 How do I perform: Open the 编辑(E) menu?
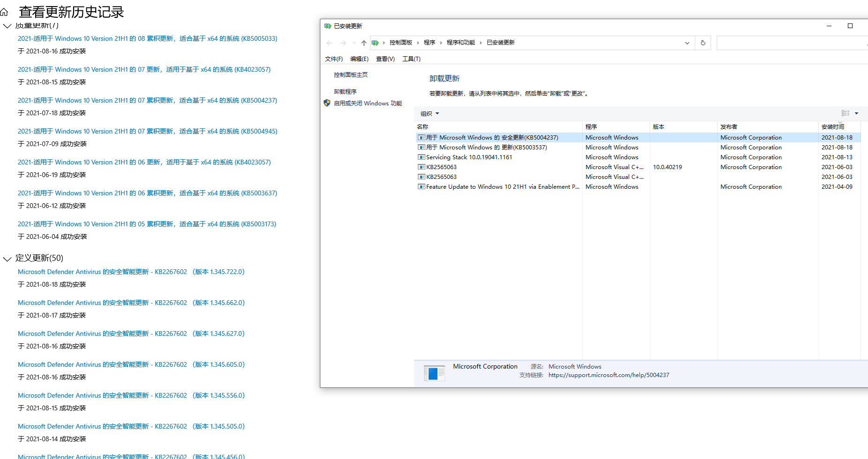[x=359, y=59]
